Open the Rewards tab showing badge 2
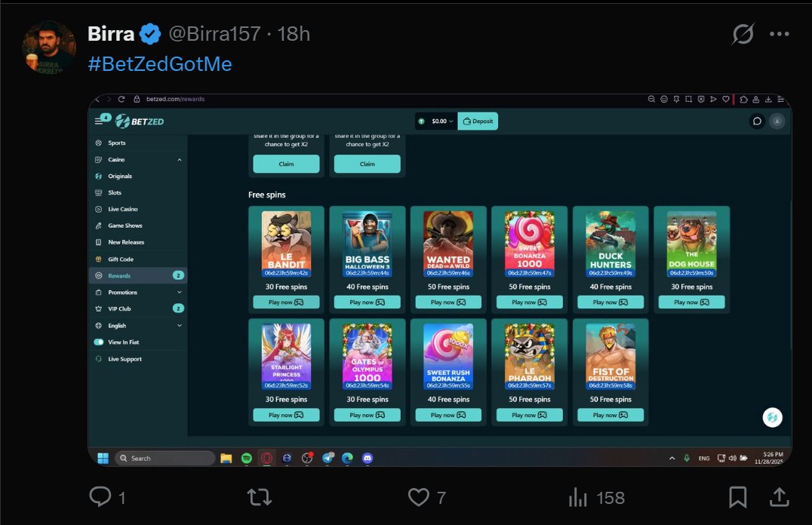The image size is (812, 525). (118, 275)
